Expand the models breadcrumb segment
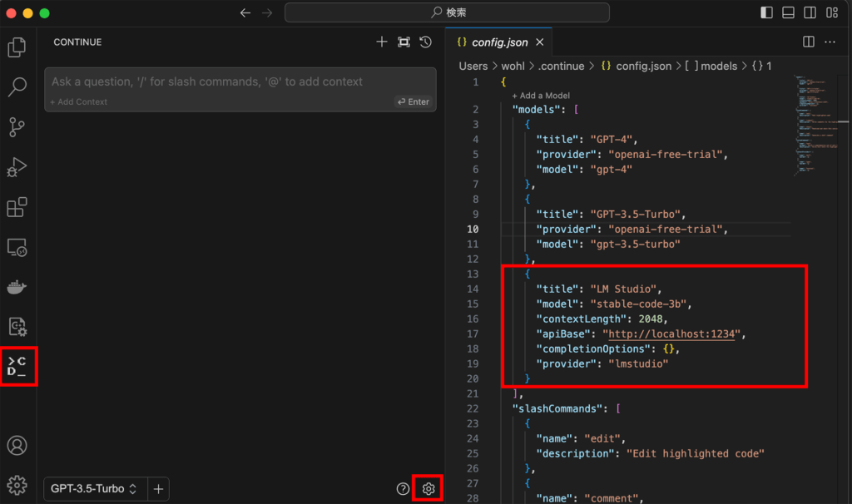The image size is (852, 504). pyautogui.click(x=718, y=66)
